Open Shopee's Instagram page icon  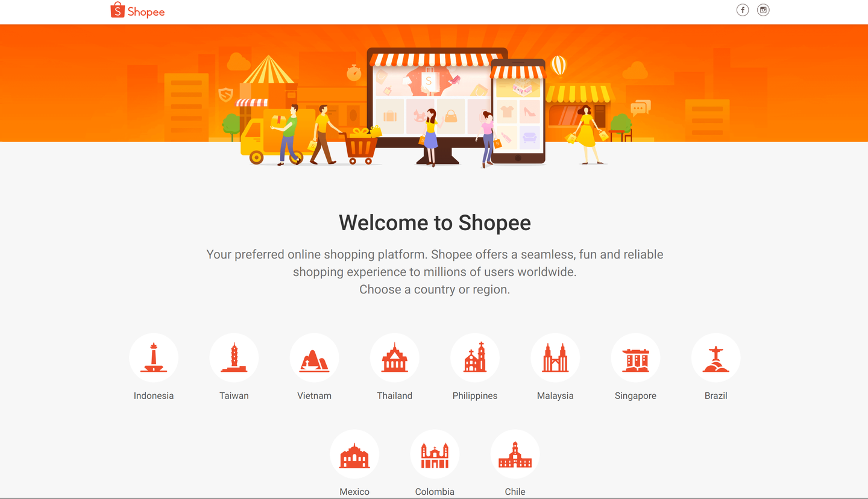[763, 10]
